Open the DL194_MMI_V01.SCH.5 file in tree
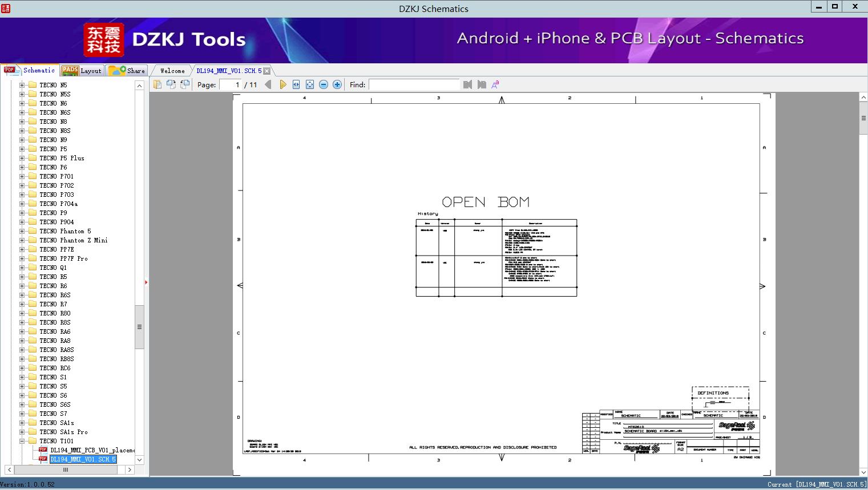The image size is (868, 490). 83,459
